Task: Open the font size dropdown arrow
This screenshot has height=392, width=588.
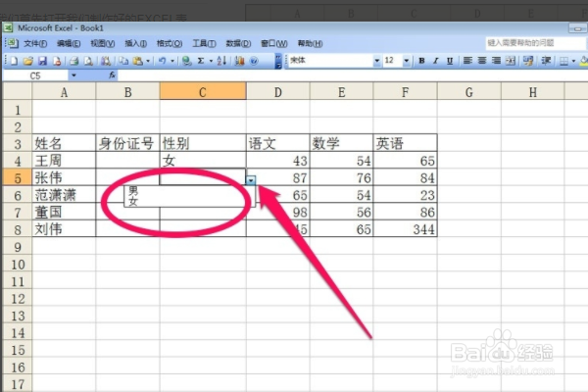Action: 407,61
